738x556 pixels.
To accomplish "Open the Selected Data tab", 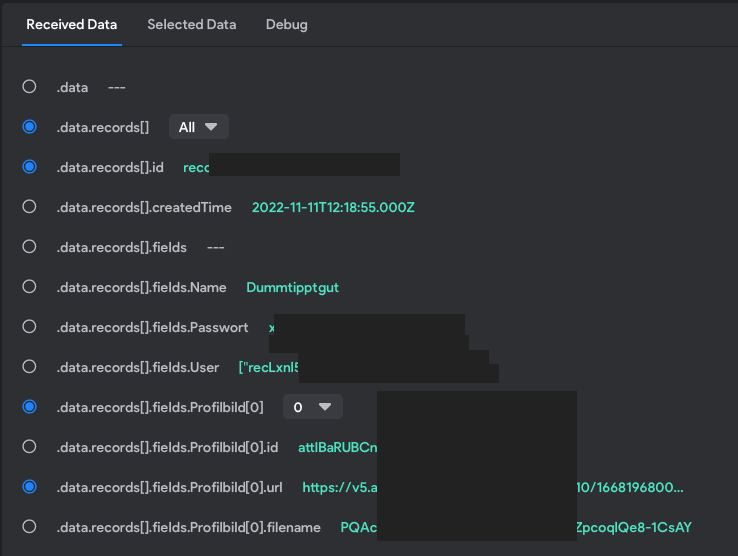I will [192, 24].
